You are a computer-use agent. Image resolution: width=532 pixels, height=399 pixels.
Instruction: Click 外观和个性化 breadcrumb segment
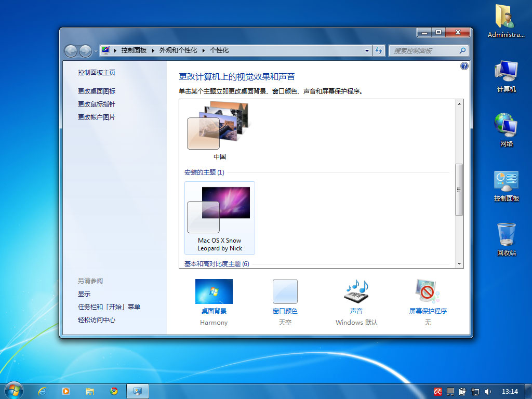pos(178,50)
